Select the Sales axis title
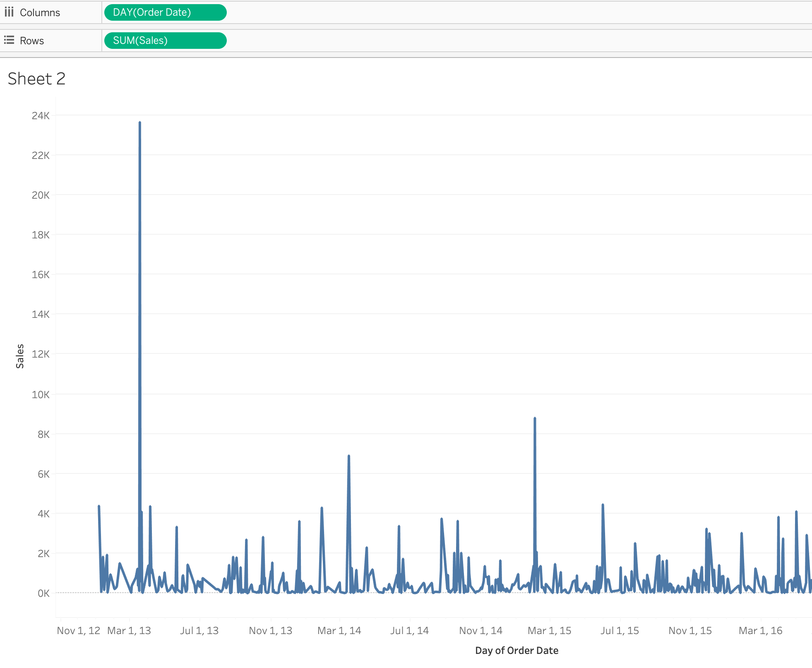 coord(20,356)
